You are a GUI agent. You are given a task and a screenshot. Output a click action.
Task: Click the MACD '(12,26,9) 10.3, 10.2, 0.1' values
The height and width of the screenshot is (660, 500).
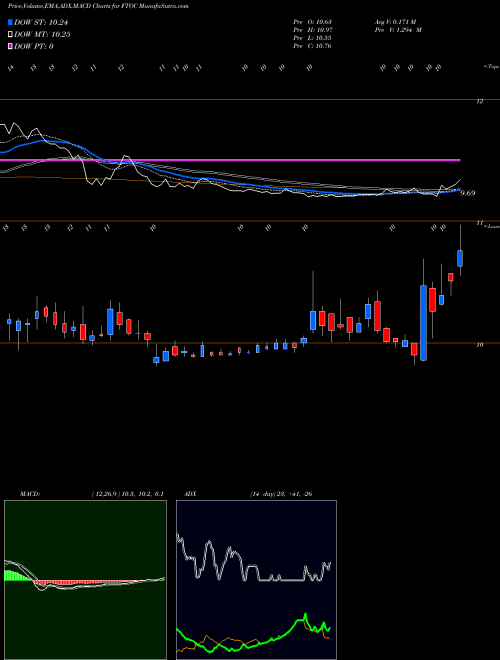(x=127, y=494)
